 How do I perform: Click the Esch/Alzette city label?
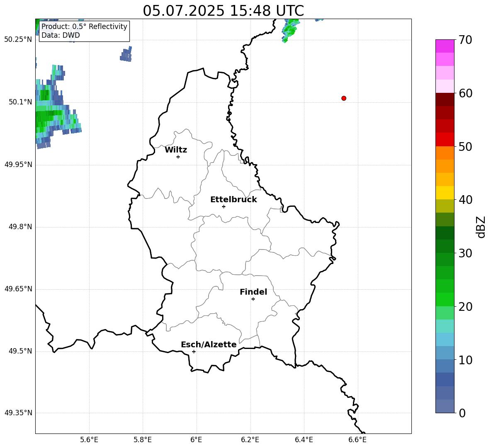[209, 344]
